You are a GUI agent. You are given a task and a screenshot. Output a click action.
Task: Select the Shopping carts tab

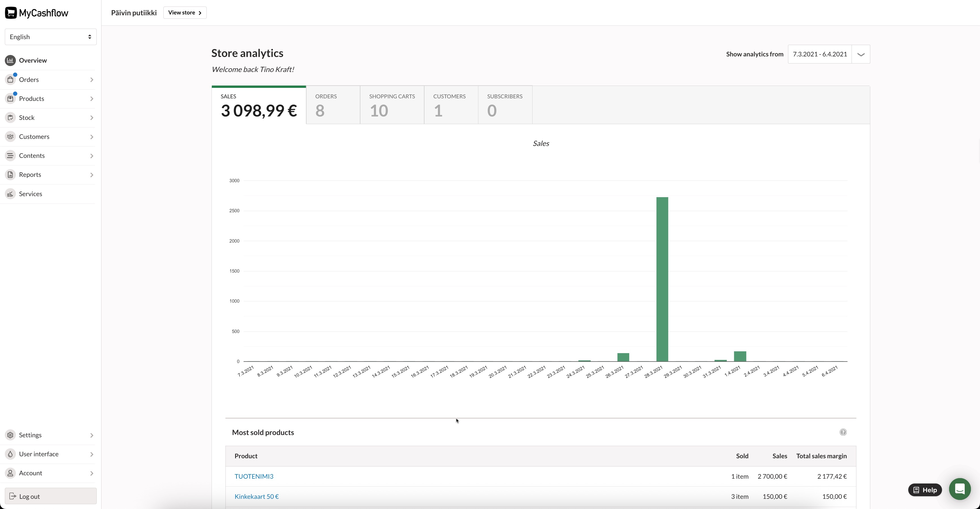[x=392, y=105]
